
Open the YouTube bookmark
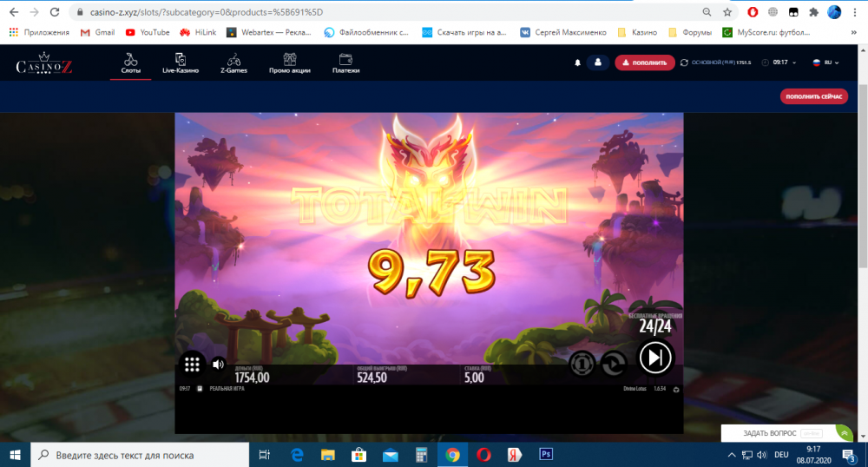(148, 32)
